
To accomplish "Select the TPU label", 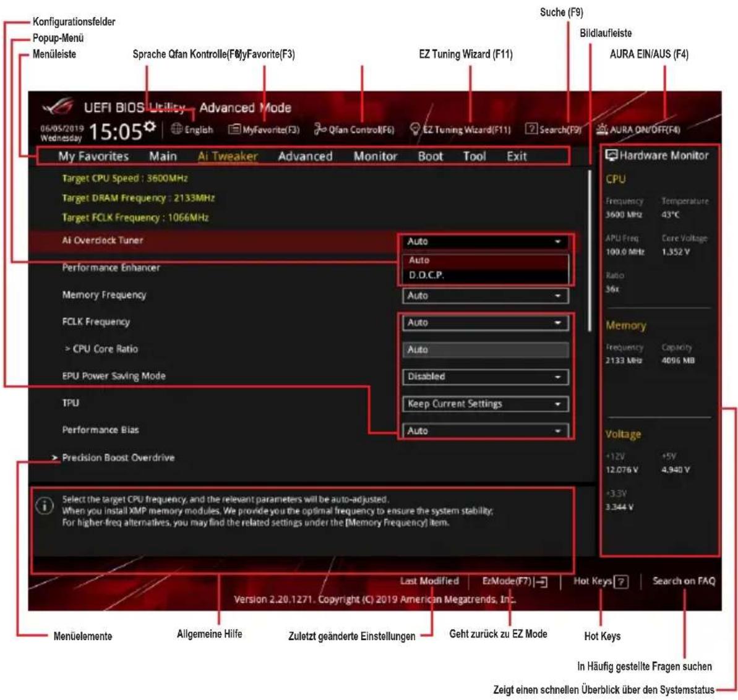I will (71, 403).
